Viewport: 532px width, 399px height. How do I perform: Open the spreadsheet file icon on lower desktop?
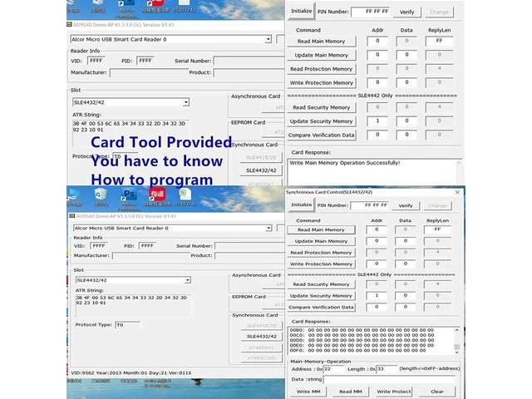(x=185, y=195)
